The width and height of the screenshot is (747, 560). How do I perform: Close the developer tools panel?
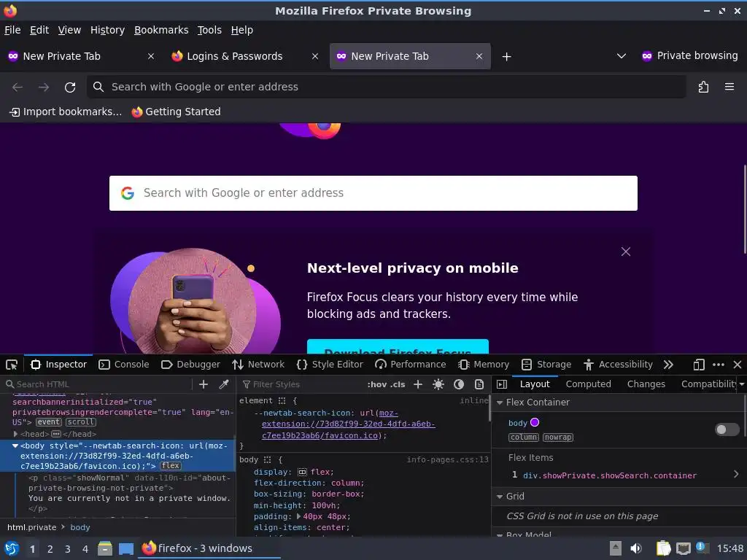[x=738, y=365]
